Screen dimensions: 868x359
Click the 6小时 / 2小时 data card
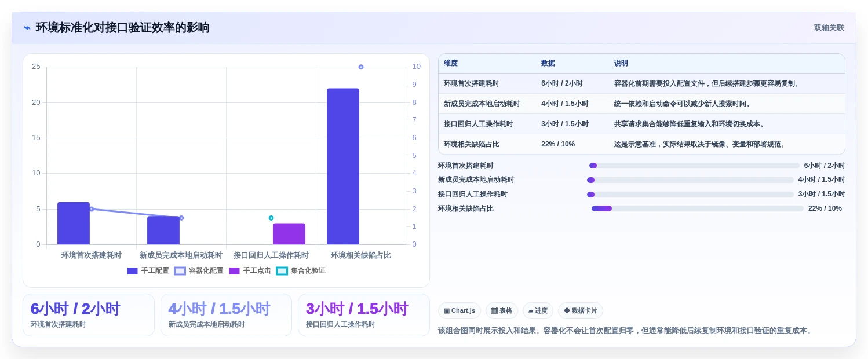pos(89,315)
